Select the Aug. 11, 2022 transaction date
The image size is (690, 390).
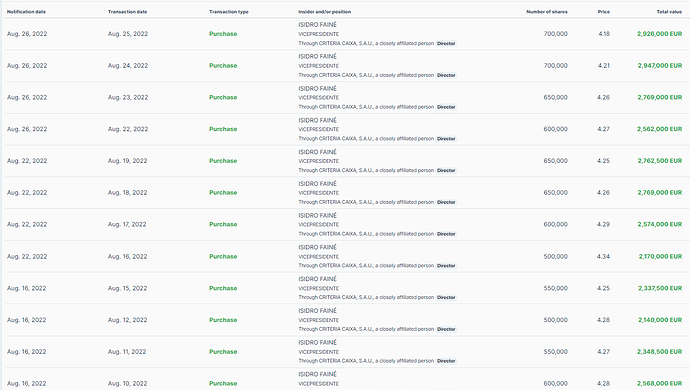click(127, 352)
